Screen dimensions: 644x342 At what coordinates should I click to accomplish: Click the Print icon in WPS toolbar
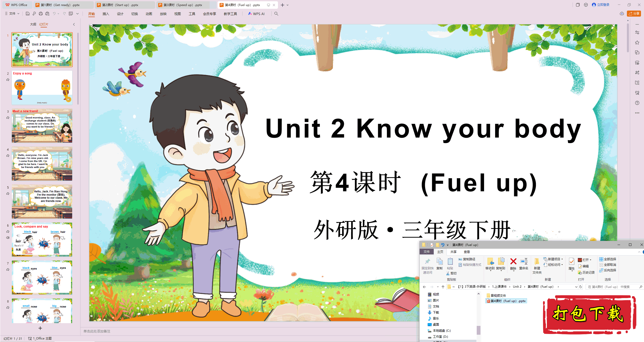pos(41,14)
